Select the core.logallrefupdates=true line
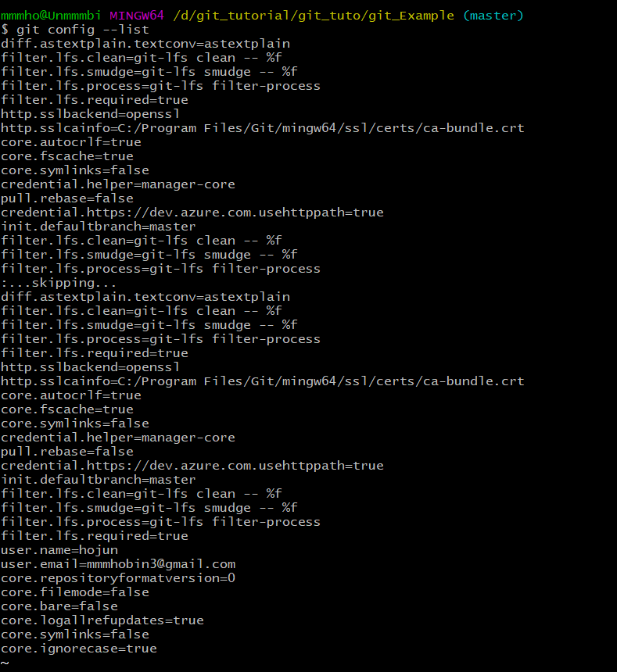 tap(102, 620)
